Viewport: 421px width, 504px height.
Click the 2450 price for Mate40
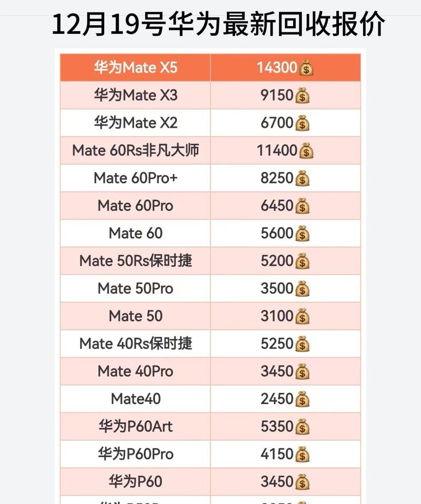pyautogui.click(x=277, y=399)
